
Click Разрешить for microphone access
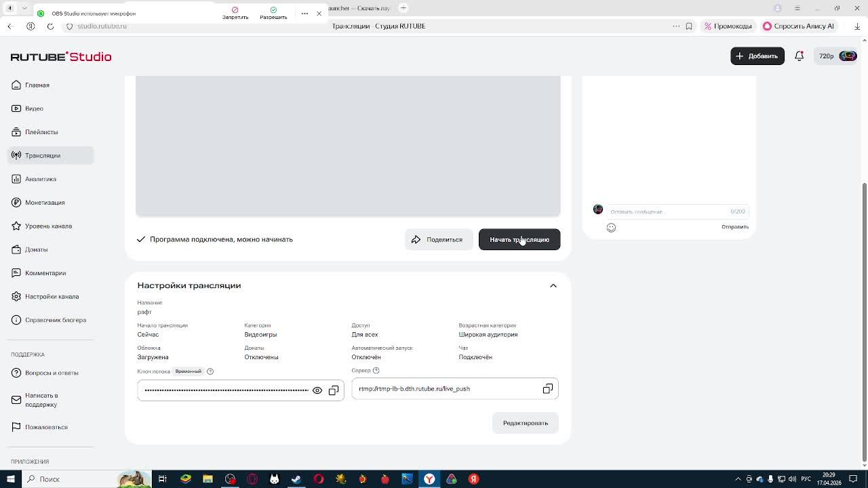click(x=273, y=14)
